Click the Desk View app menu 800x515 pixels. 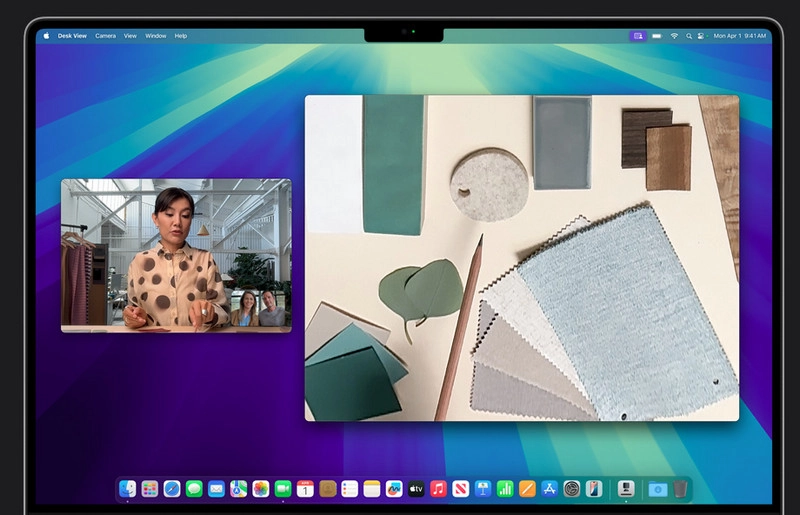click(72, 36)
